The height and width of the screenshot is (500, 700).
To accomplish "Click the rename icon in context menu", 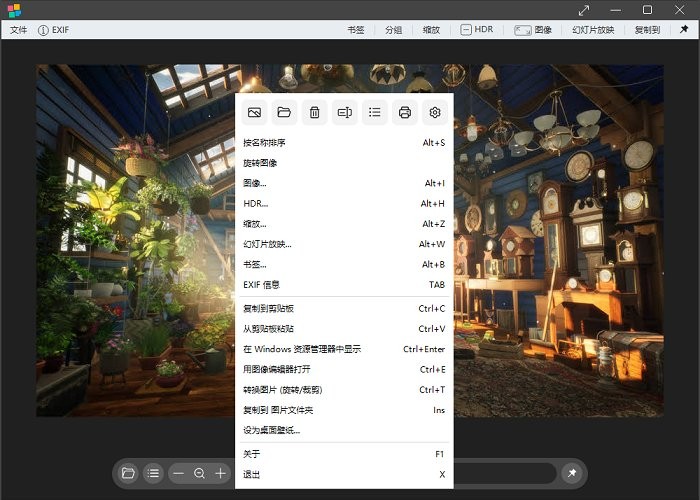I will point(345,112).
